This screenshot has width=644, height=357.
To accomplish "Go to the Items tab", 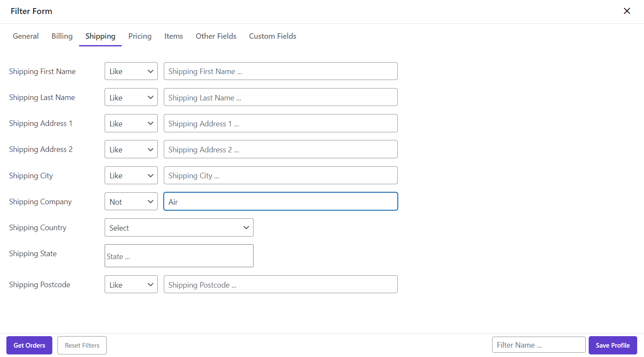I will pyautogui.click(x=174, y=36).
